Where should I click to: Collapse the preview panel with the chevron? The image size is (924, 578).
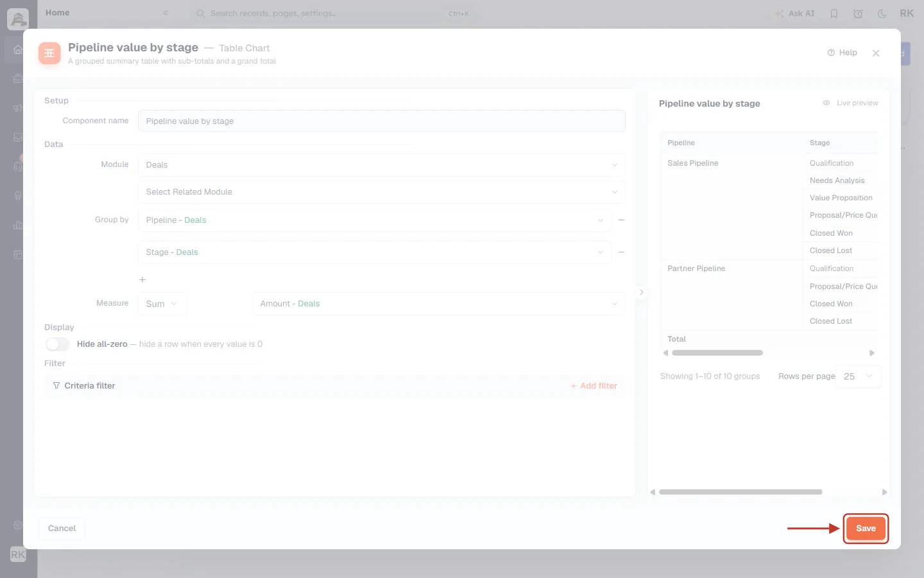[641, 292]
